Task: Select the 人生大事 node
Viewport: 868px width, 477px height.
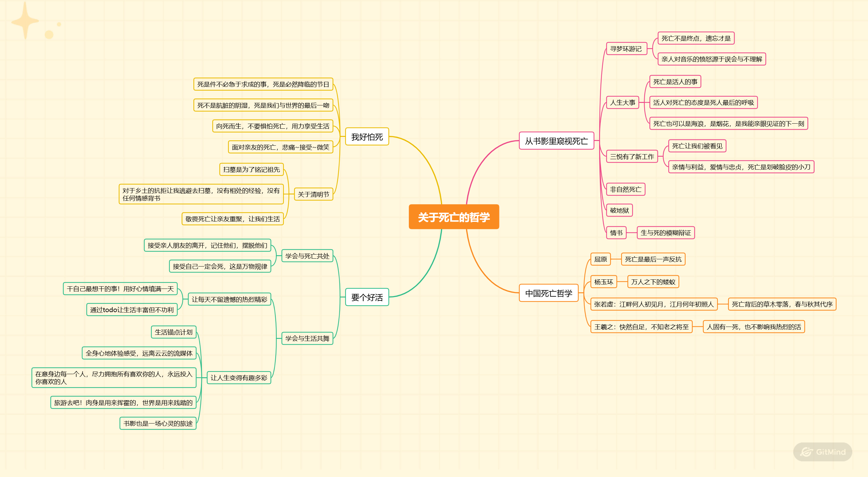Action: coord(622,103)
